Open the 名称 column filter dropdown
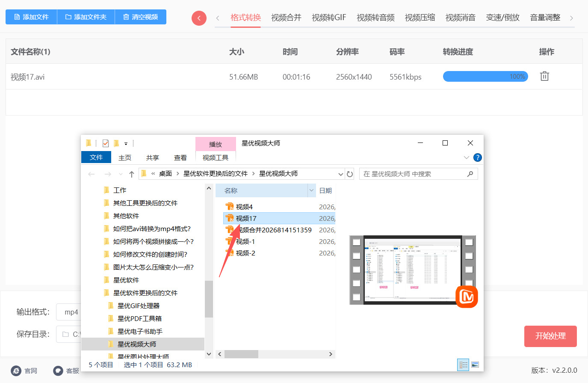Image resolution: width=588 pixels, height=383 pixels. coord(311,191)
